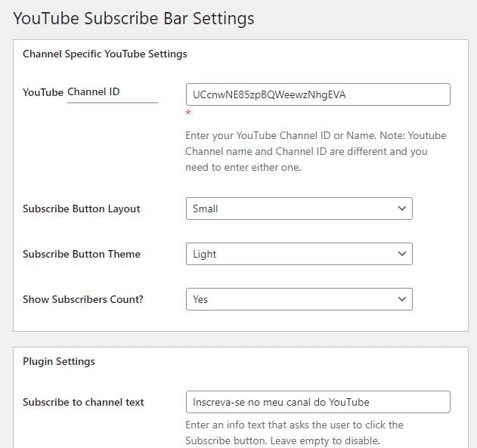
Task: Click the 'YouTube' word in the field label
Action: tap(43, 92)
